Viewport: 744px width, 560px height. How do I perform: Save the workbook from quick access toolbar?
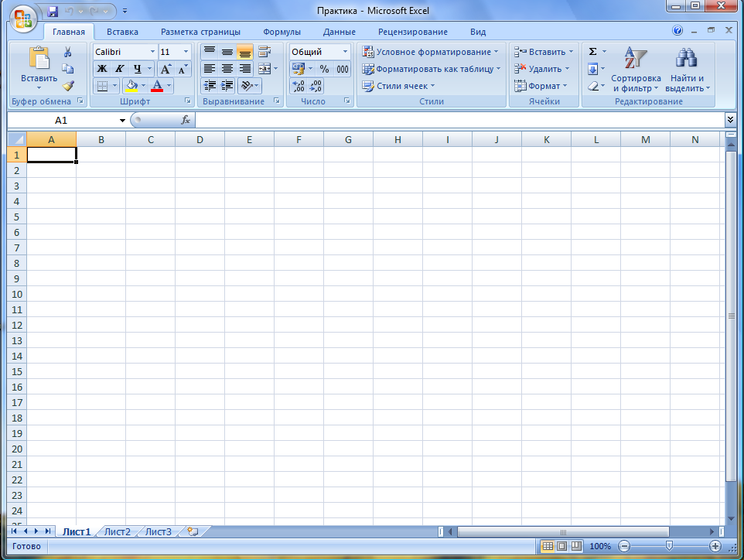point(52,11)
